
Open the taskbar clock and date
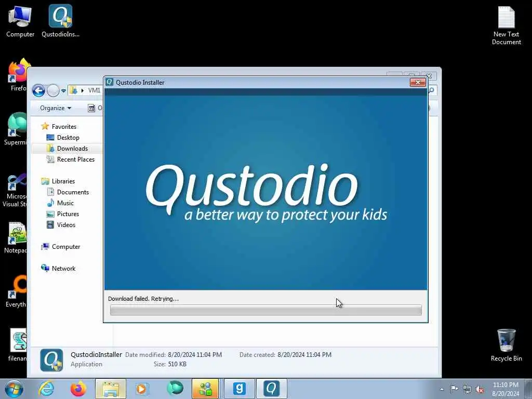pyautogui.click(x=506, y=389)
